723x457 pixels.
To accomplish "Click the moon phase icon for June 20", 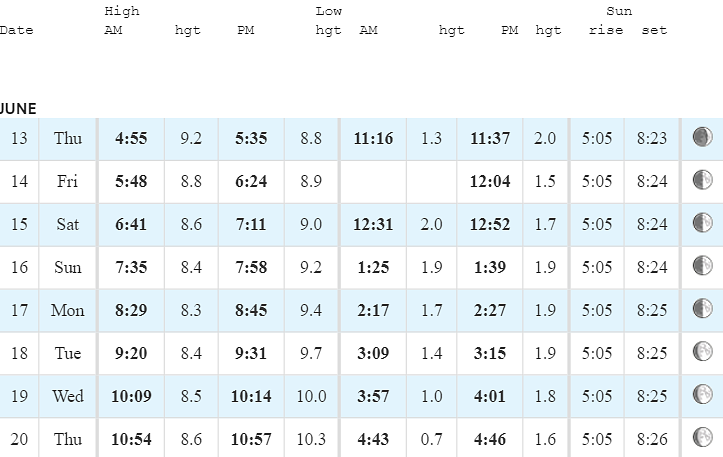I will tap(702, 437).
